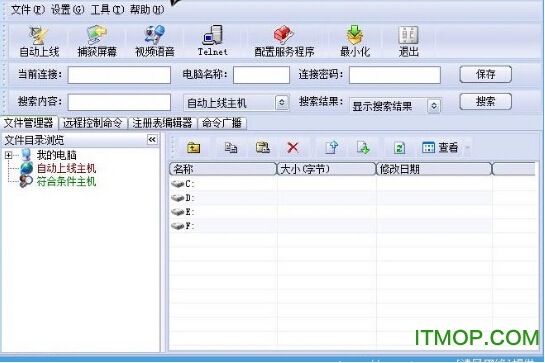Open the 帮助 menu
The height and width of the screenshot is (363, 545).
pyautogui.click(x=147, y=9)
